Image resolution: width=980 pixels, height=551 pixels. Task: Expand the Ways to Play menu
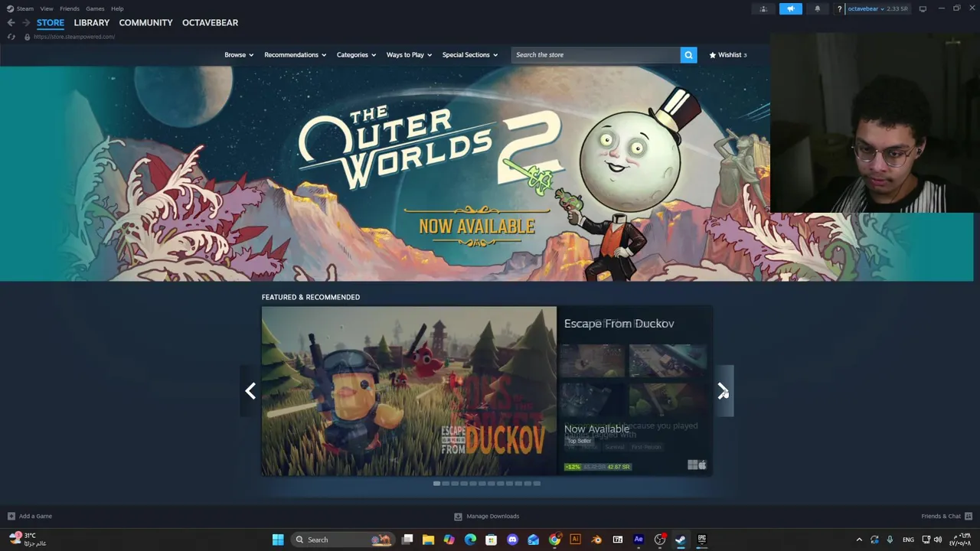pyautogui.click(x=409, y=55)
